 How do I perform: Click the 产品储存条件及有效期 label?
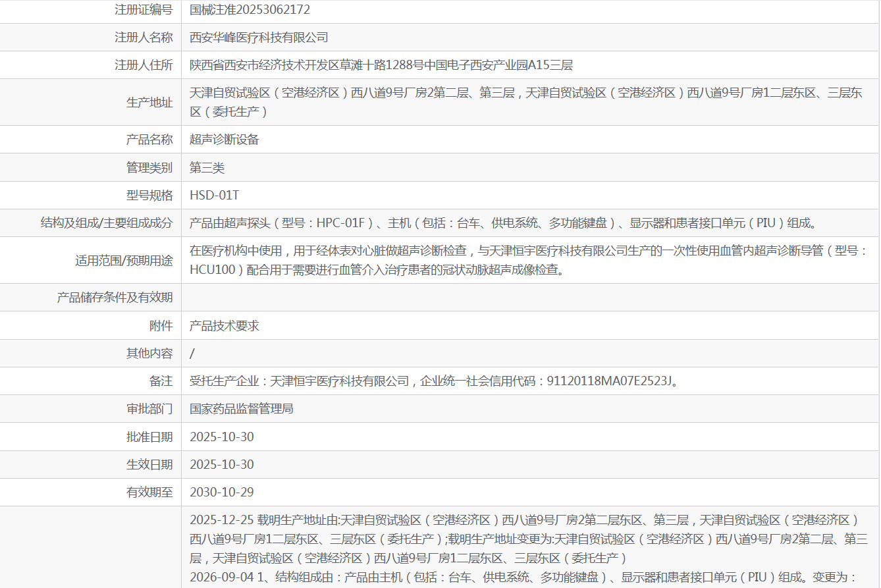(115, 298)
